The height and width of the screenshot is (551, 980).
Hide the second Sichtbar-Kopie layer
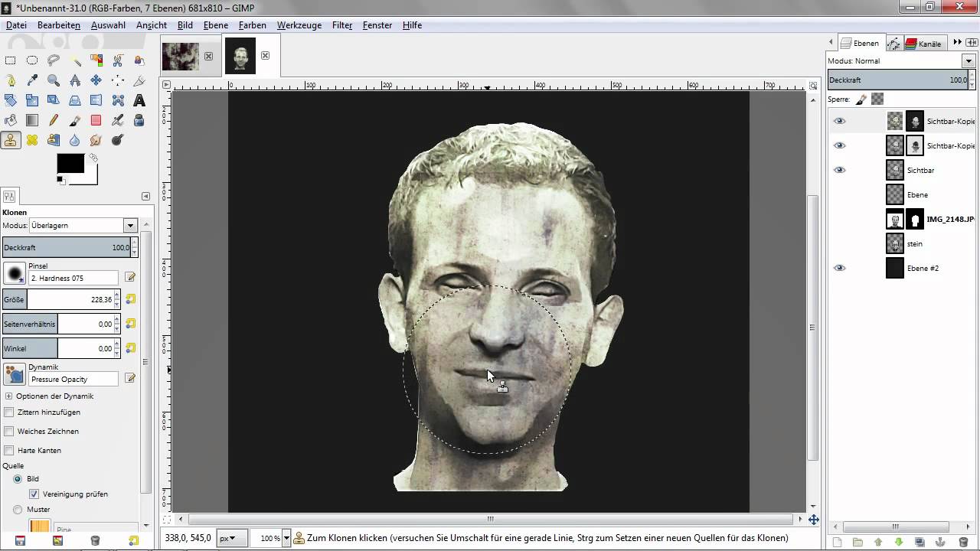coord(840,145)
